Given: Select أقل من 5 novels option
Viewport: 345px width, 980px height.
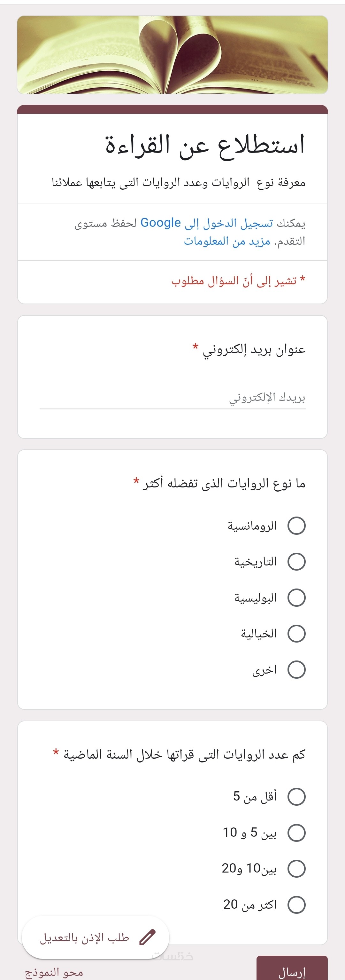Looking at the screenshot, I should pyautogui.click(x=296, y=797).
